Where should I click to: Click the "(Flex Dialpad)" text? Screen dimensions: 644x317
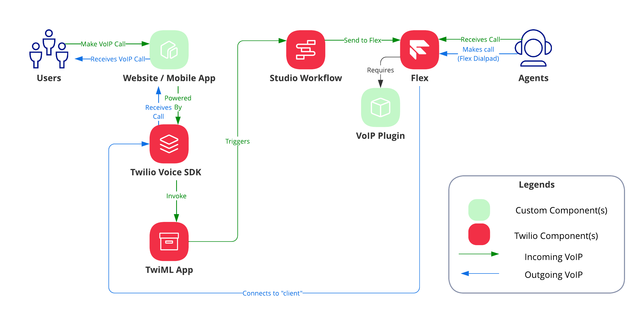coord(478,59)
